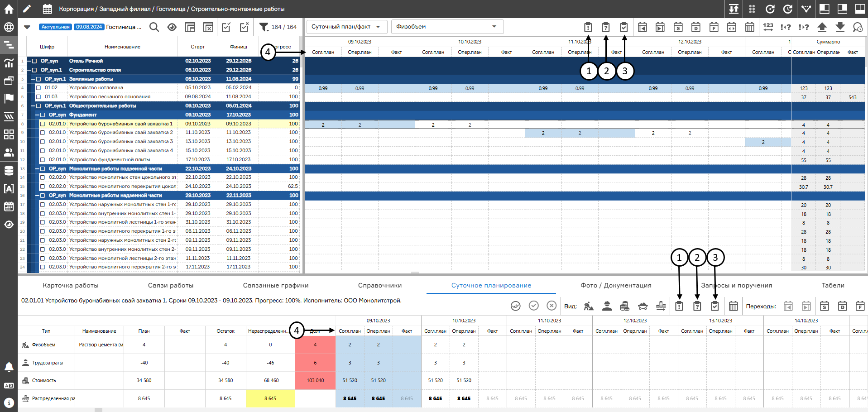Click the download arrow icon in the top toolbar

tap(840, 27)
